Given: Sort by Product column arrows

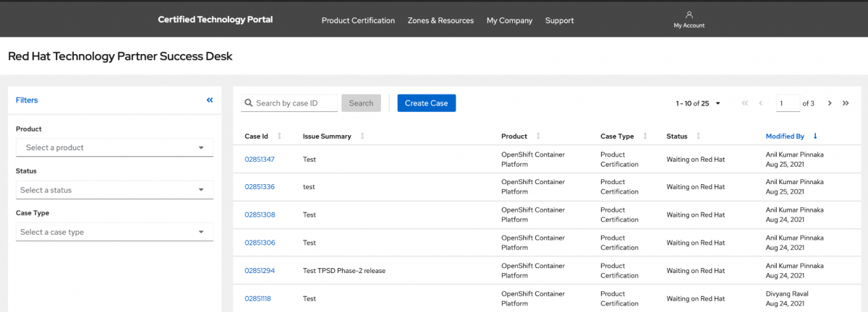Looking at the screenshot, I should (538, 136).
